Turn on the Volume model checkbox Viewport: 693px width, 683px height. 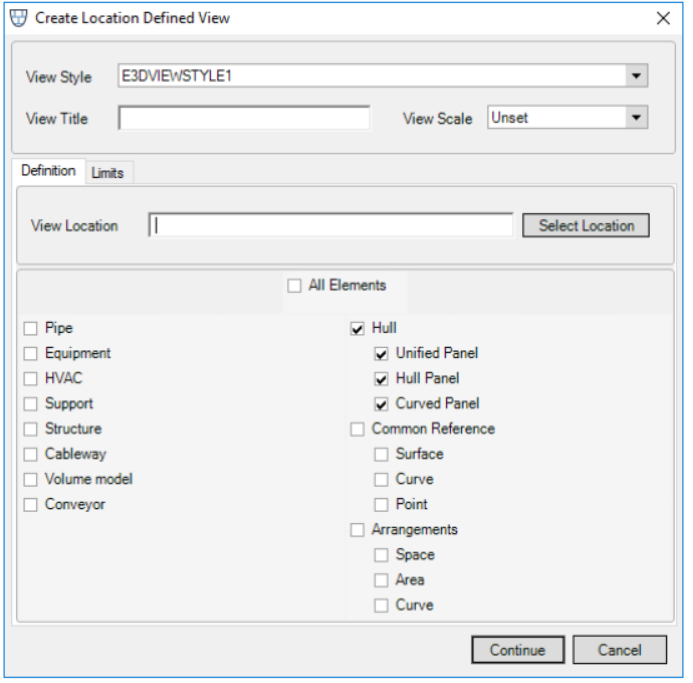pos(31,479)
